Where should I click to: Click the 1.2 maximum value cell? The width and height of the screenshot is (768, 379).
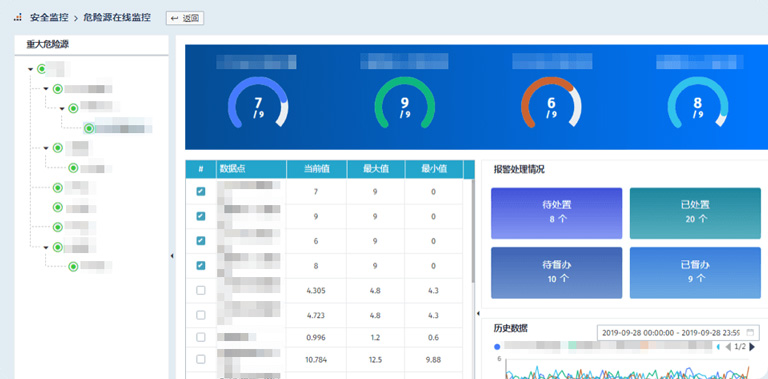pos(375,337)
